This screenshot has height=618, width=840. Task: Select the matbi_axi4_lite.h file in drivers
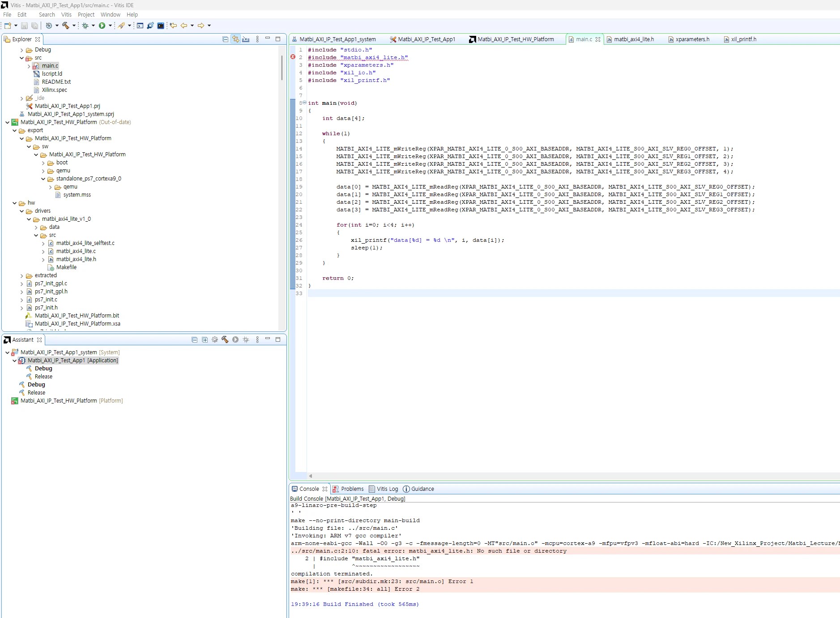[x=76, y=259]
